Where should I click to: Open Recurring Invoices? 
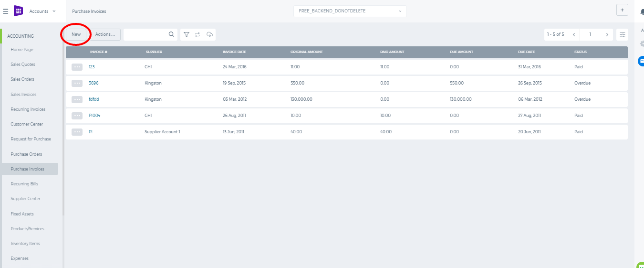click(x=28, y=109)
